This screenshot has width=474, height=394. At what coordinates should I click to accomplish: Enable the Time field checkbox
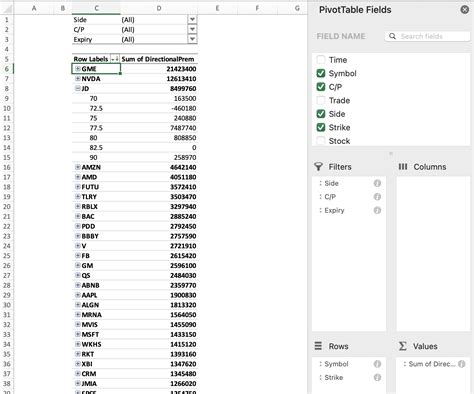click(x=321, y=60)
